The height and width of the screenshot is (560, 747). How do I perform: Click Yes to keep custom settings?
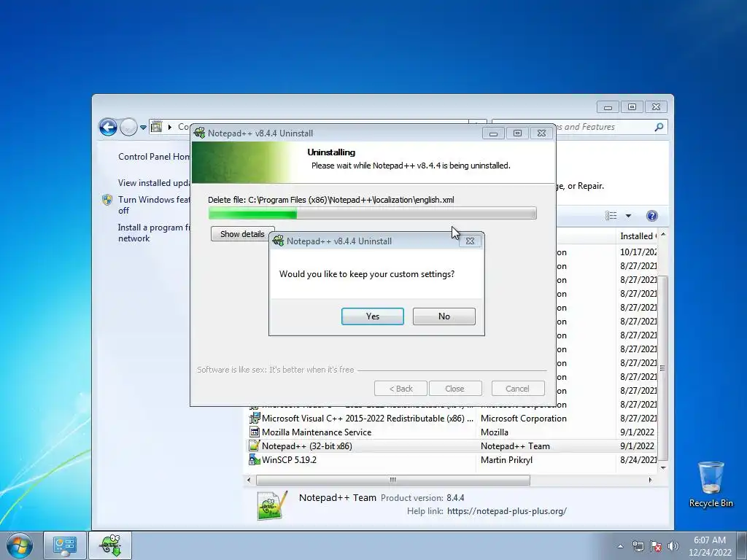(x=373, y=316)
